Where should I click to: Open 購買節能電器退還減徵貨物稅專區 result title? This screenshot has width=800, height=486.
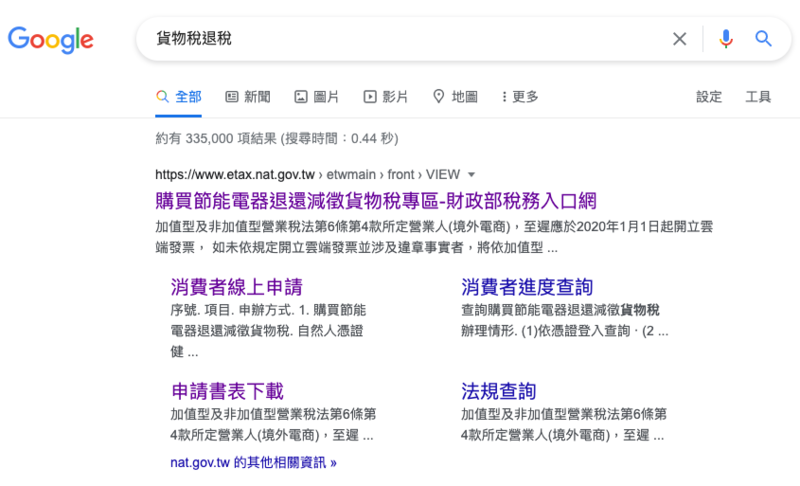pyautogui.click(x=376, y=199)
